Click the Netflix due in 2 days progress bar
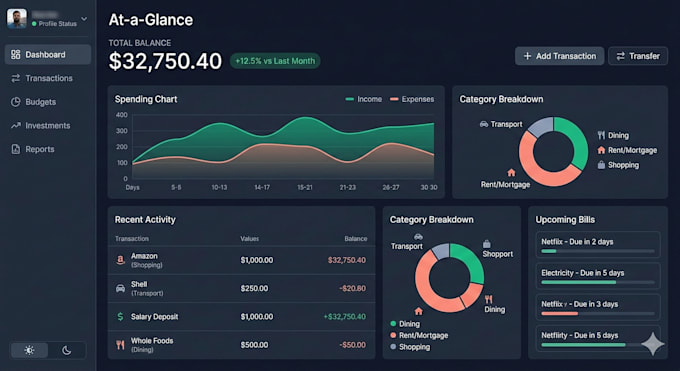The width and height of the screenshot is (680, 371). click(598, 251)
